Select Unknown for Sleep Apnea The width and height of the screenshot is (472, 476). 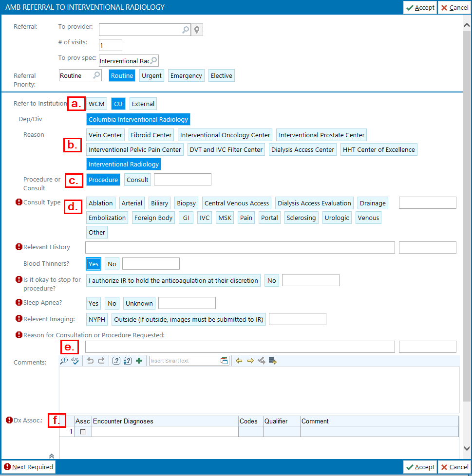pyautogui.click(x=139, y=303)
